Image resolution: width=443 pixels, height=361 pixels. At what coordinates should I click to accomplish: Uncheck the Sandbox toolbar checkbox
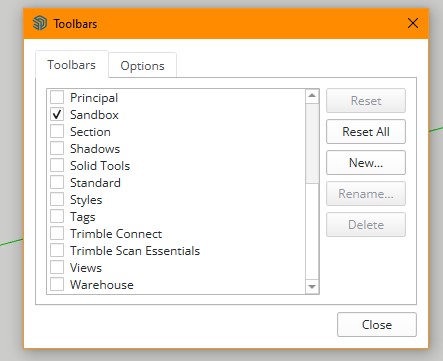[57, 114]
